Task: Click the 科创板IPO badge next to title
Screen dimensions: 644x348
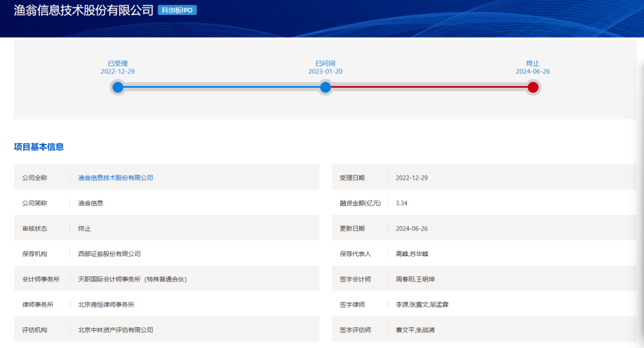Action: (177, 10)
